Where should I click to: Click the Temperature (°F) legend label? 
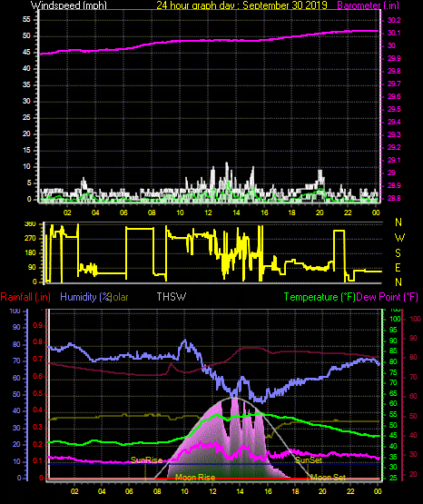point(320,297)
